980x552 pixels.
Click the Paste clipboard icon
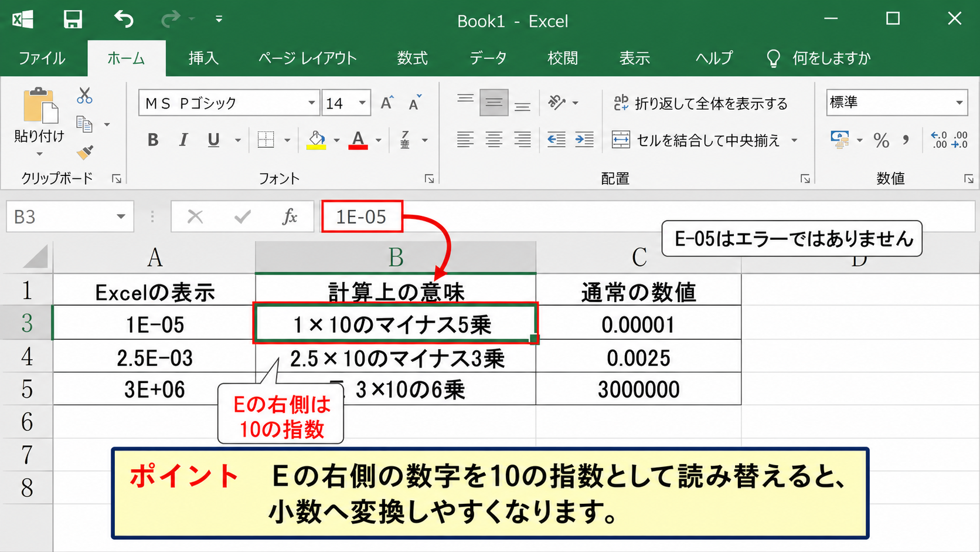[40, 106]
